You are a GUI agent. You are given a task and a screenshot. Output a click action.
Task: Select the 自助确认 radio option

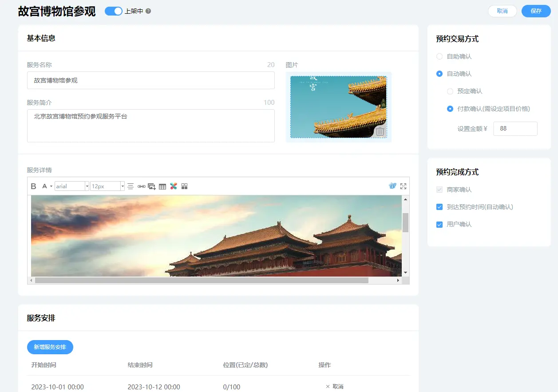[439, 56]
